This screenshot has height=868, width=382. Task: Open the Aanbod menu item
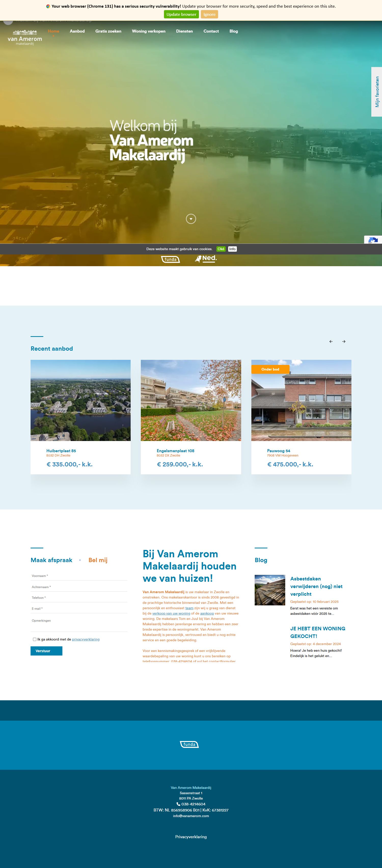pyautogui.click(x=77, y=31)
